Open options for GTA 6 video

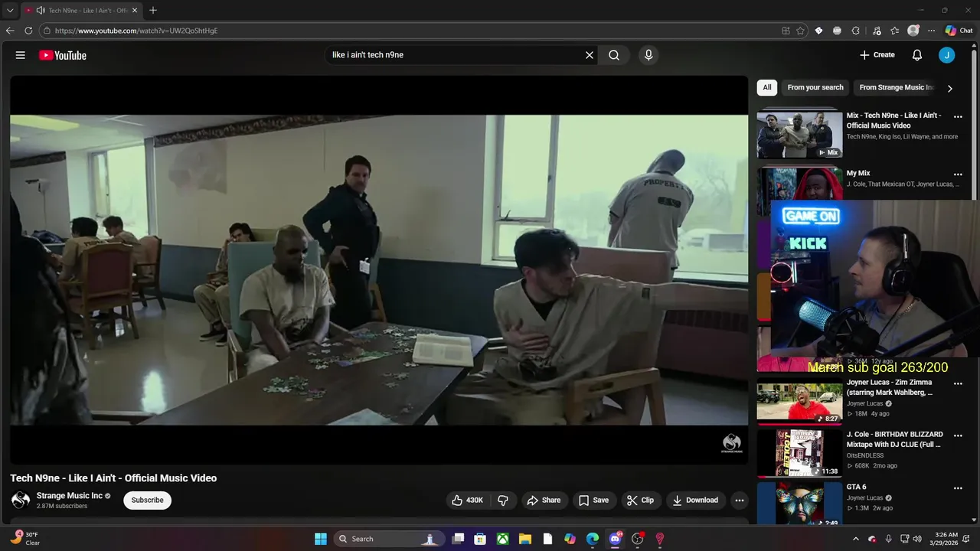[958, 488]
